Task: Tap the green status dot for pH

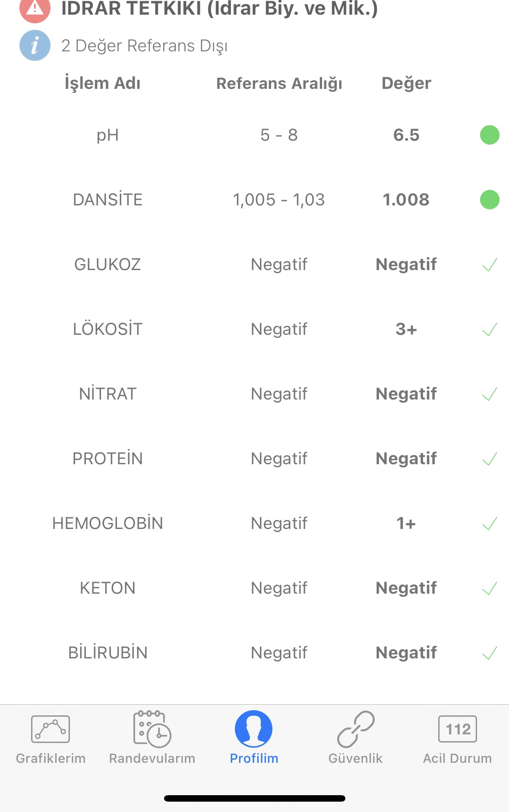Action: click(490, 135)
